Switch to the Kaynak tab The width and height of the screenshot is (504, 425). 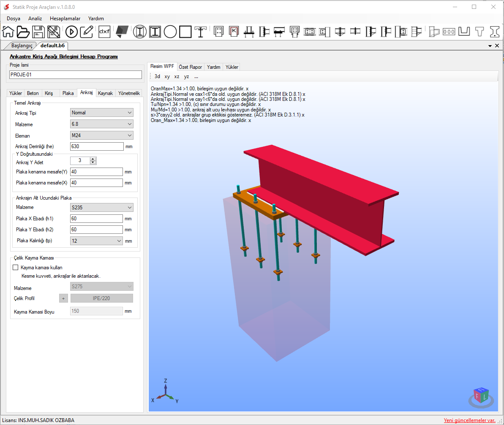(x=106, y=93)
